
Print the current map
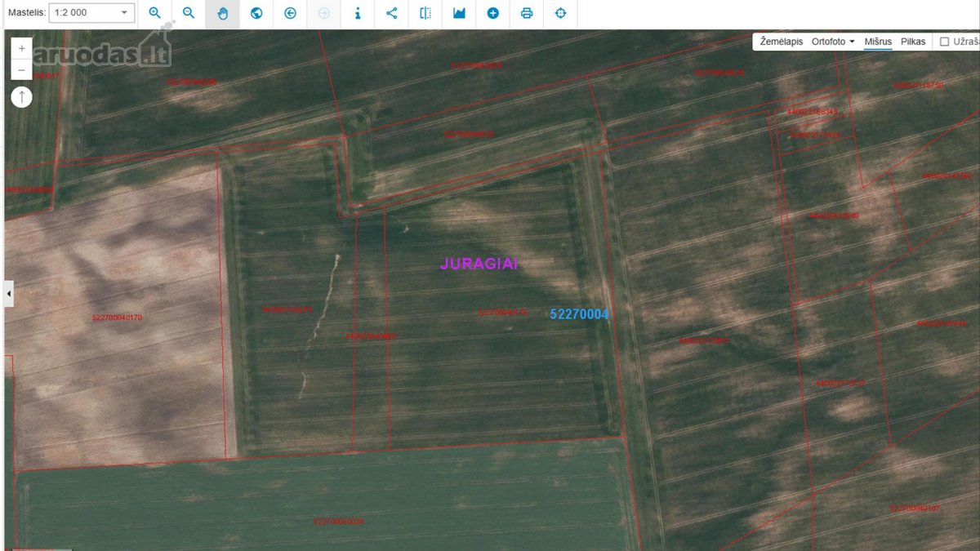coord(527,13)
